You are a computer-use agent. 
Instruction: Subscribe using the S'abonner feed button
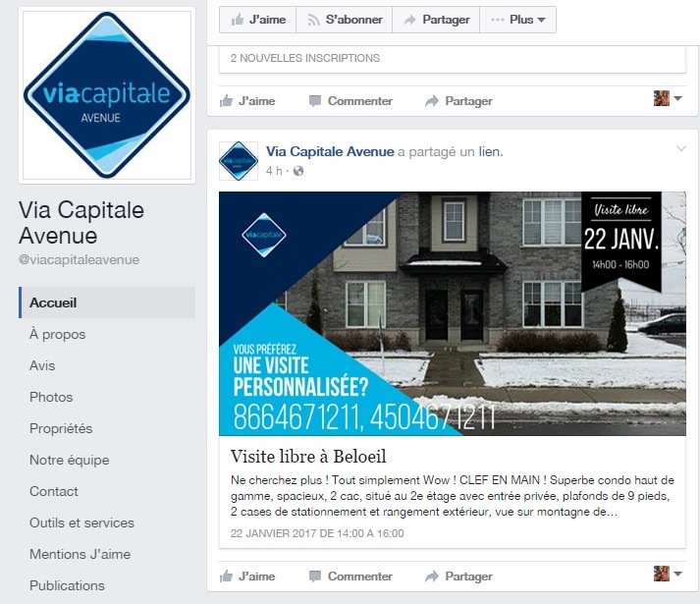(345, 20)
